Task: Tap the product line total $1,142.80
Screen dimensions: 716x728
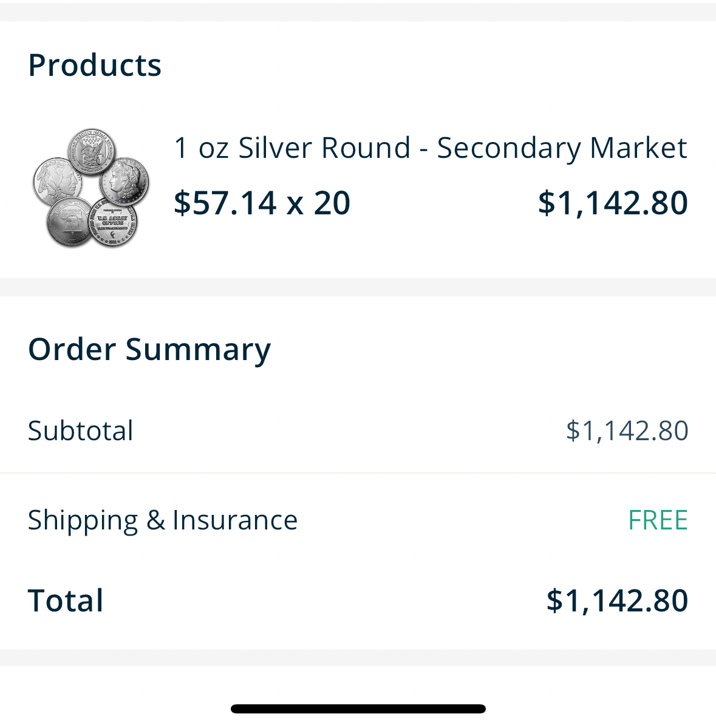Action: click(x=613, y=203)
